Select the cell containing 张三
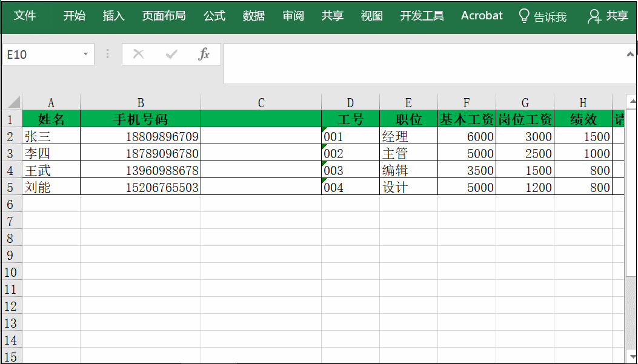638x364 pixels. pos(52,136)
